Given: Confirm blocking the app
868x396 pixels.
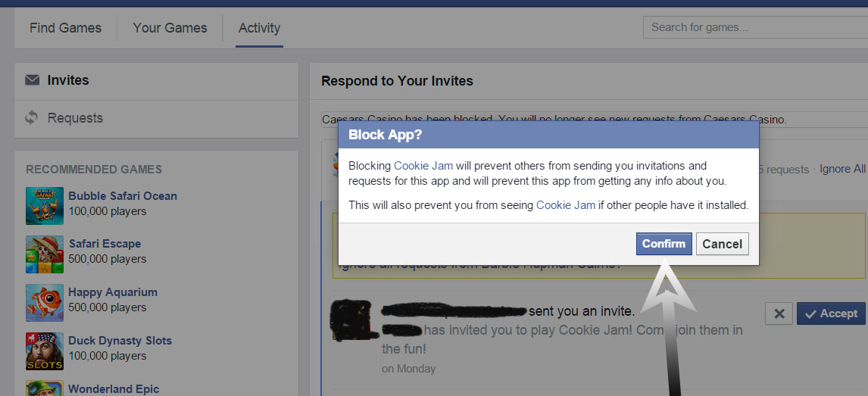Looking at the screenshot, I should 663,244.
